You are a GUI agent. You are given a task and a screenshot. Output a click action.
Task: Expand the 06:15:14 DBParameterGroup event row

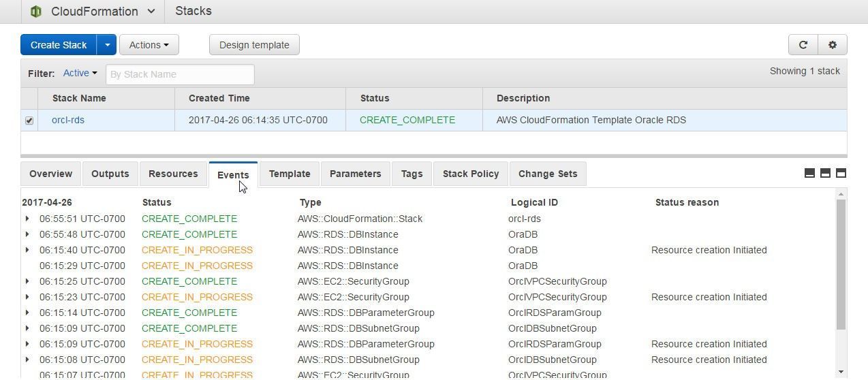click(x=27, y=313)
